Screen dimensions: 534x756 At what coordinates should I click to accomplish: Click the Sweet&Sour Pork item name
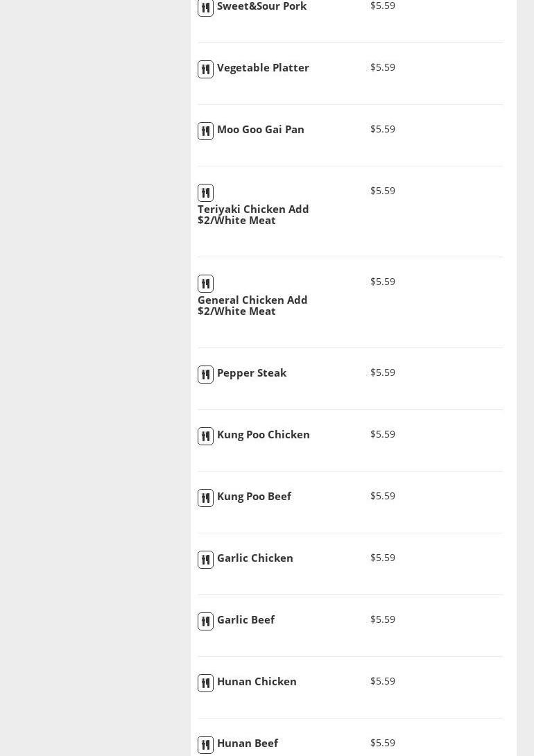pos(261,6)
